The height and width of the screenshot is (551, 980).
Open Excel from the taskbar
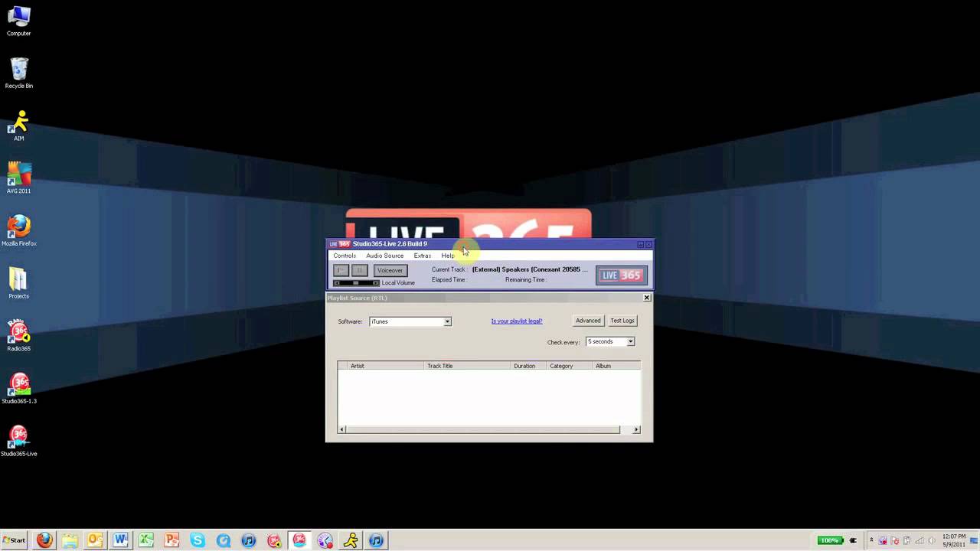[146, 540]
